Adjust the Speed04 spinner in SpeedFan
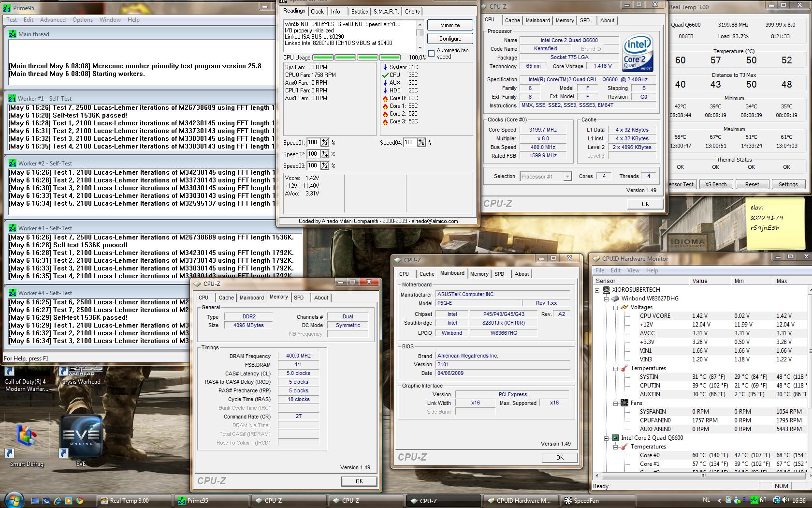Viewport: 812px width, 508px height. click(x=421, y=143)
